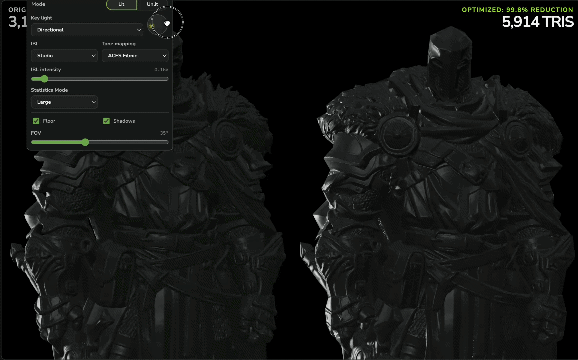Toggle the Floor checkbox
Screen dimensions: 578x360
click(36, 121)
